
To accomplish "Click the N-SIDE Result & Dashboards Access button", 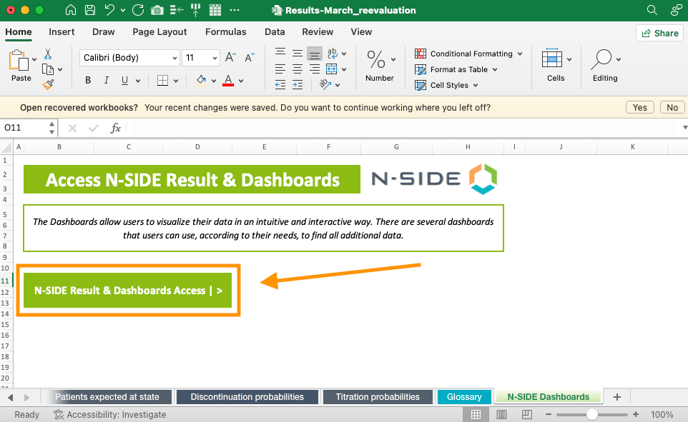I will 128,291.
